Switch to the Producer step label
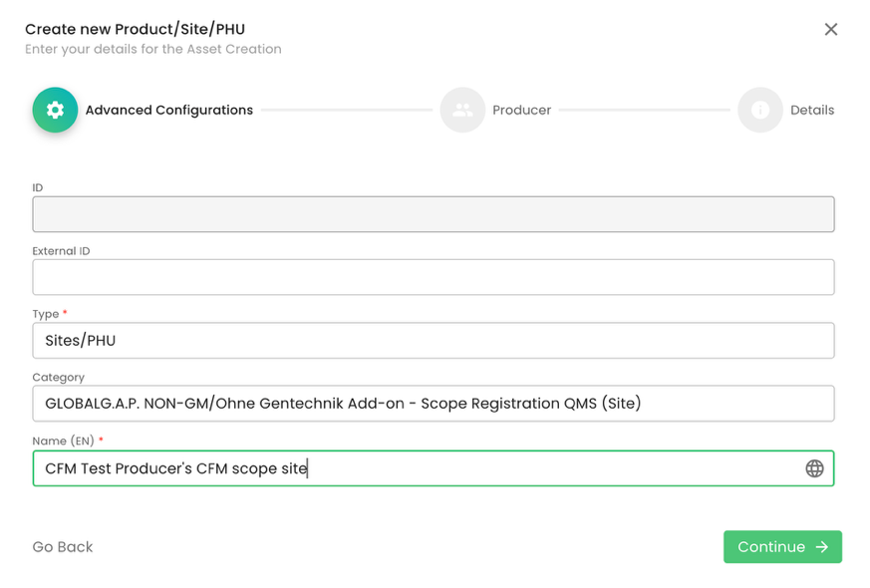The width and height of the screenshot is (870, 588). pos(521,111)
